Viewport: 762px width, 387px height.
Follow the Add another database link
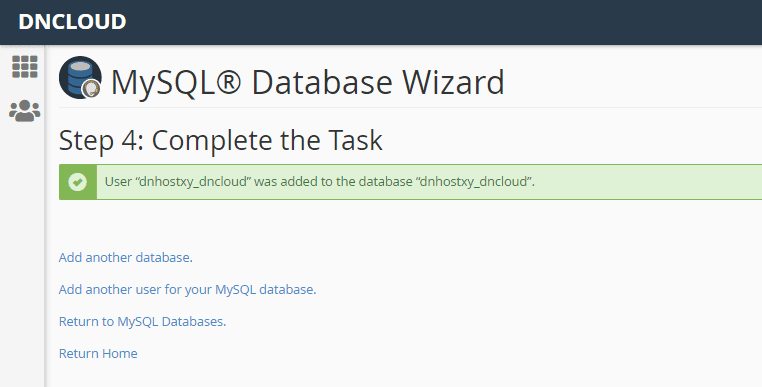point(126,257)
